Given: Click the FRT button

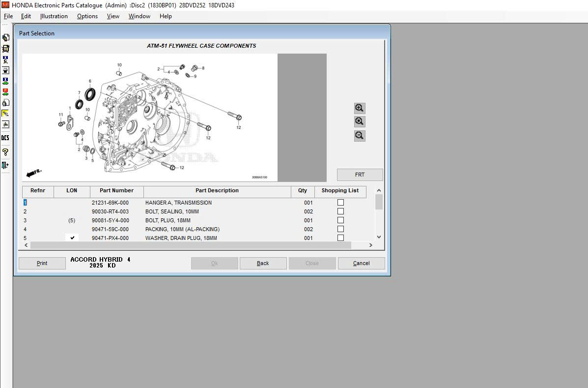Looking at the screenshot, I should tap(360, 175).
